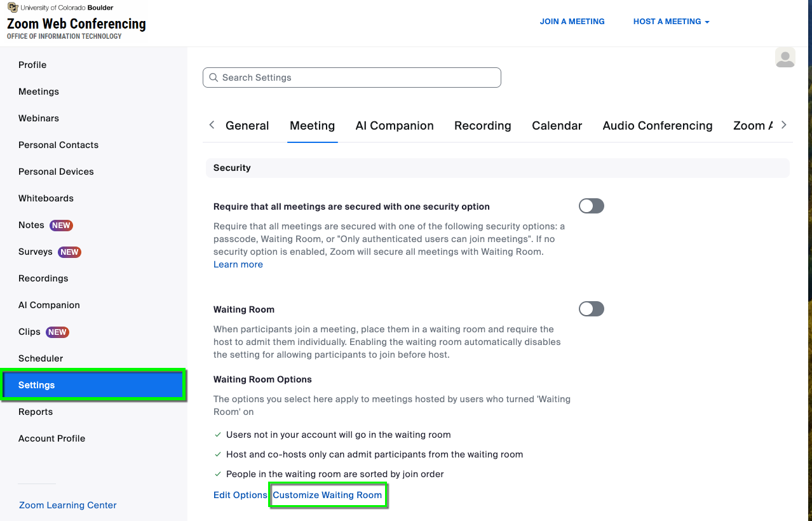812x521 pixels.
Task: Click the University of Colorado Boulder logo
Action: (12, 8)
